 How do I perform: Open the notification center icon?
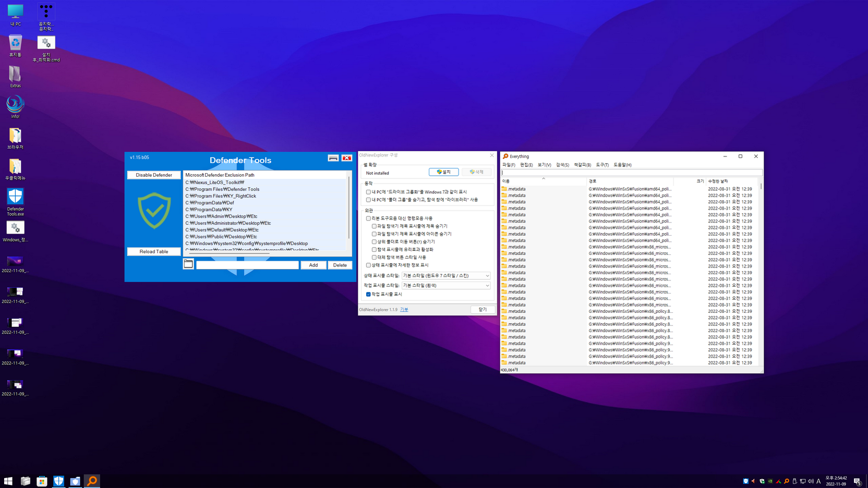[857, 481]
